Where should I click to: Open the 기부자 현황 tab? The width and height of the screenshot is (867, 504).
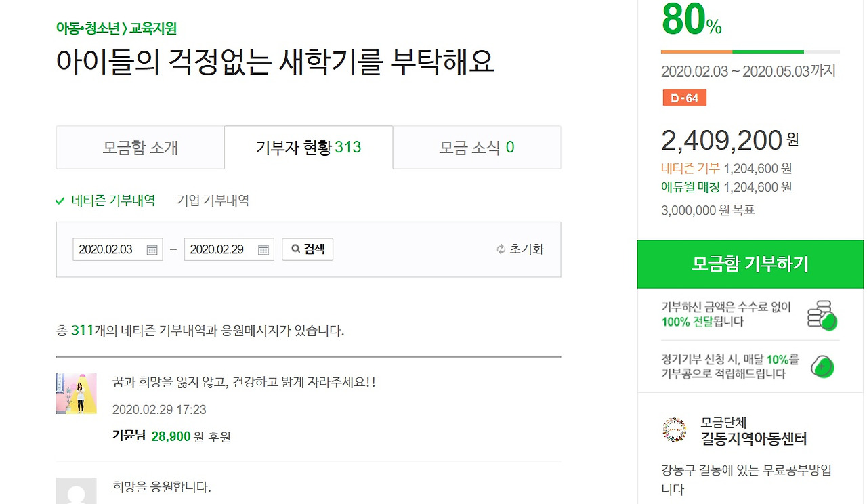pyautogui.click(x=308, y=147)
